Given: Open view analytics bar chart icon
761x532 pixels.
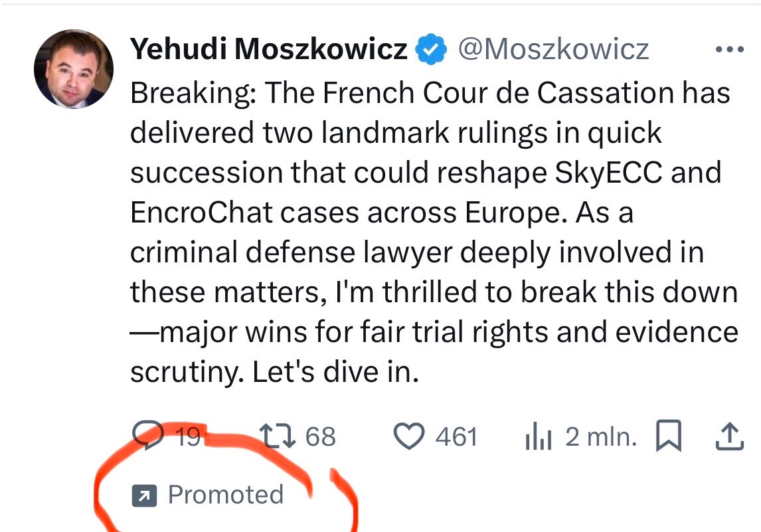Looking at the screenshot, I should click(x=539, y=436).
